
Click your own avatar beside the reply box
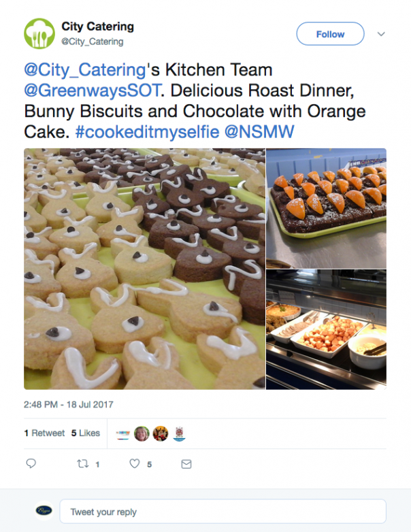(44, 511)
